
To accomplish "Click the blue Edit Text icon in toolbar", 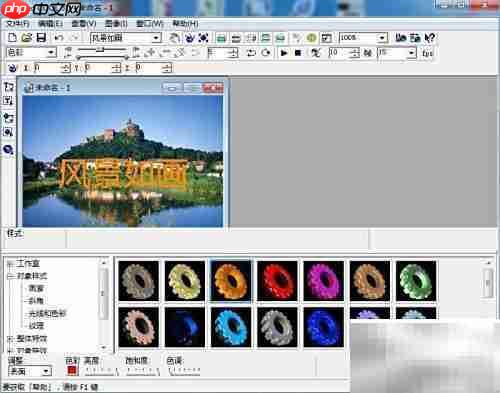I will click(190, 38).
